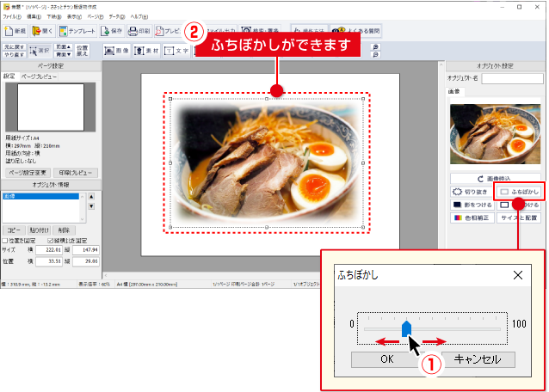This screenshot has width=549, height=392.
Task: Click 元に戻す undo button
Action: click(x=14, y=47)
